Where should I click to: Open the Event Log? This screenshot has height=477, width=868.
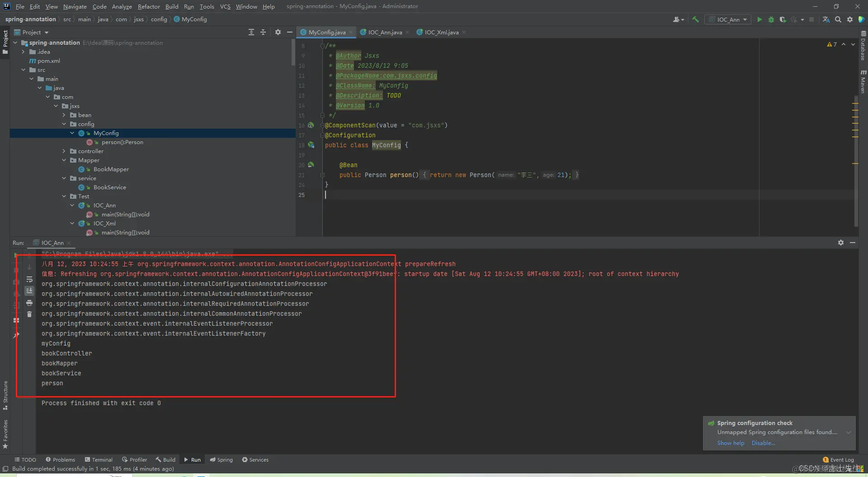pos(839,459)
